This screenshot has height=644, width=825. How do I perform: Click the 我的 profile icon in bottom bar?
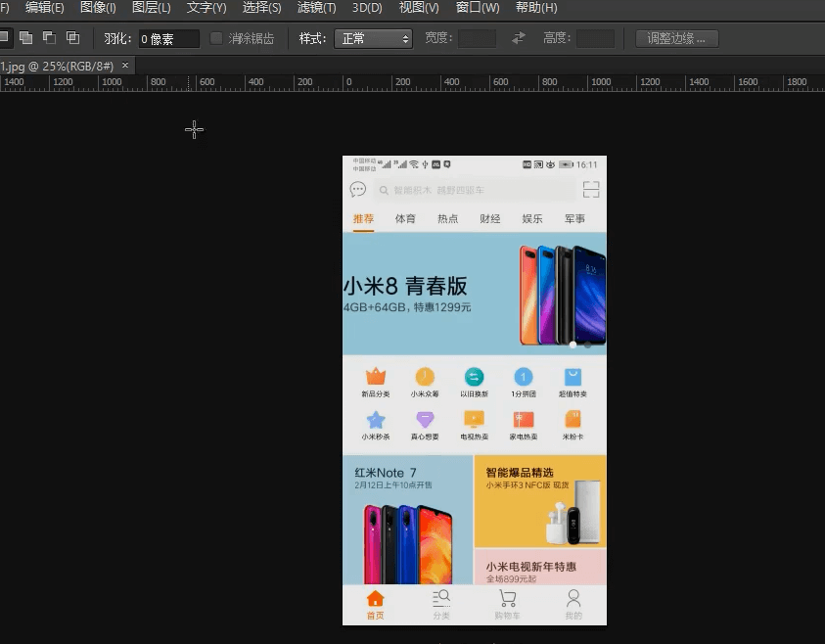[573, 598]
